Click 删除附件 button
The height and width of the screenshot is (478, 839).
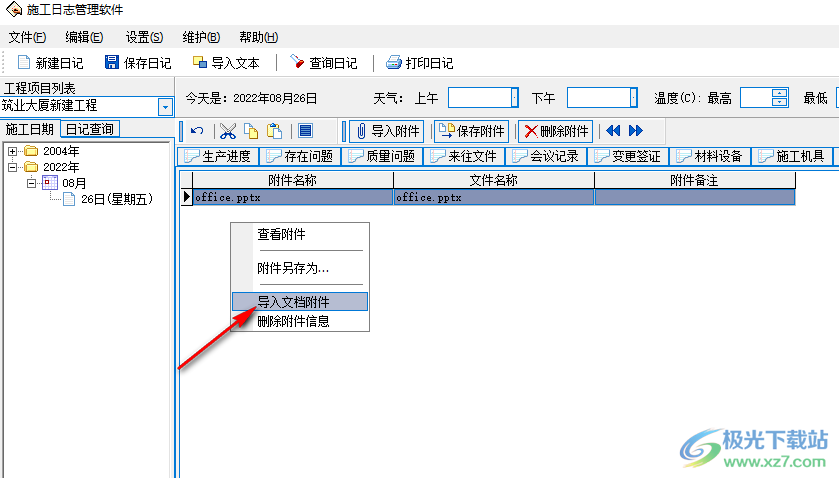pyautogui.click(x=555, y=131)
